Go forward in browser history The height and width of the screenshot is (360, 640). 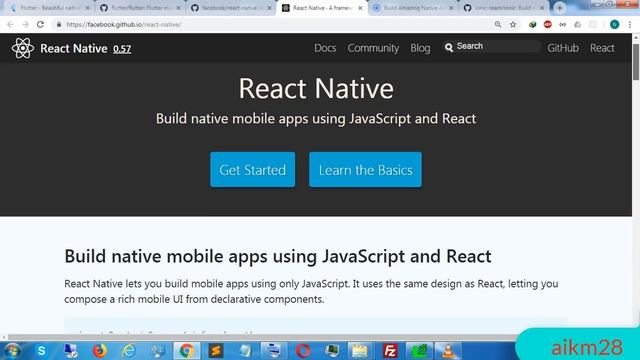pos(25,24)
